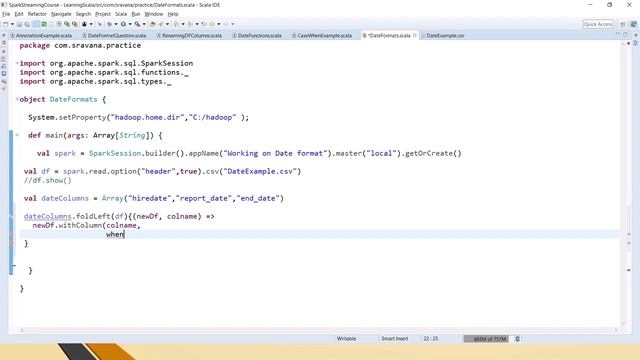Click the External Tools run icon
This screenshot has height=360, width=640.
(138, 24)
